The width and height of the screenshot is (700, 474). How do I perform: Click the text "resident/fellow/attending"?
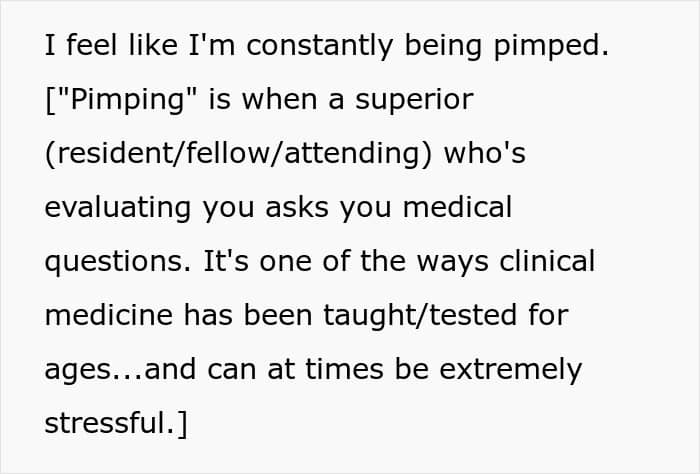[238, 153]
